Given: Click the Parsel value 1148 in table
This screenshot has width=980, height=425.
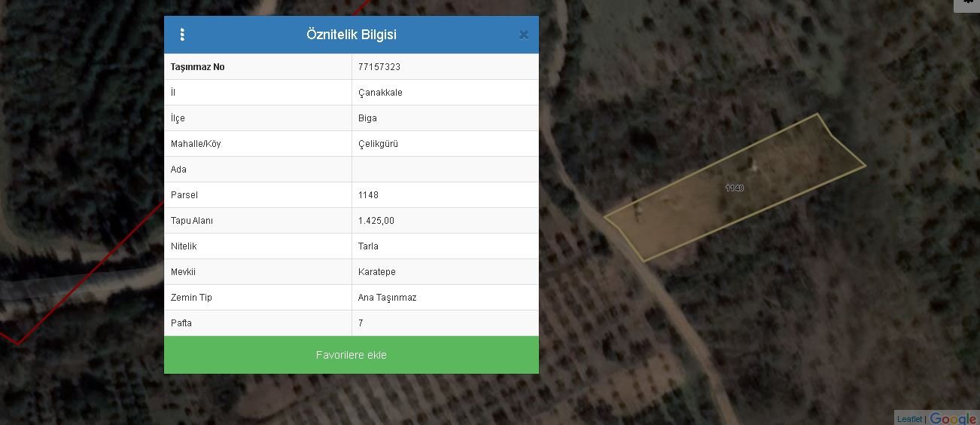Looking at the screenshot, I should tap(369, 195).
